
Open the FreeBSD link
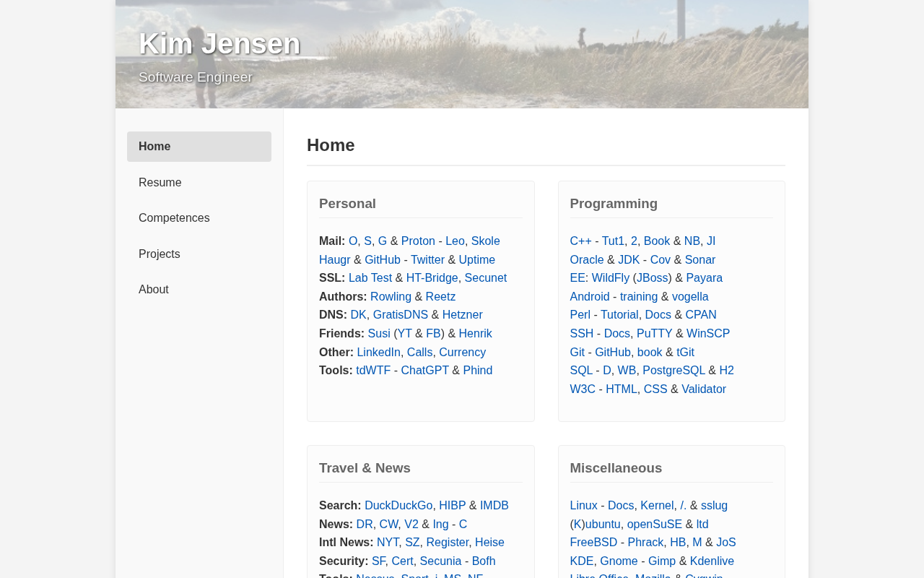[x=593, y=543]
